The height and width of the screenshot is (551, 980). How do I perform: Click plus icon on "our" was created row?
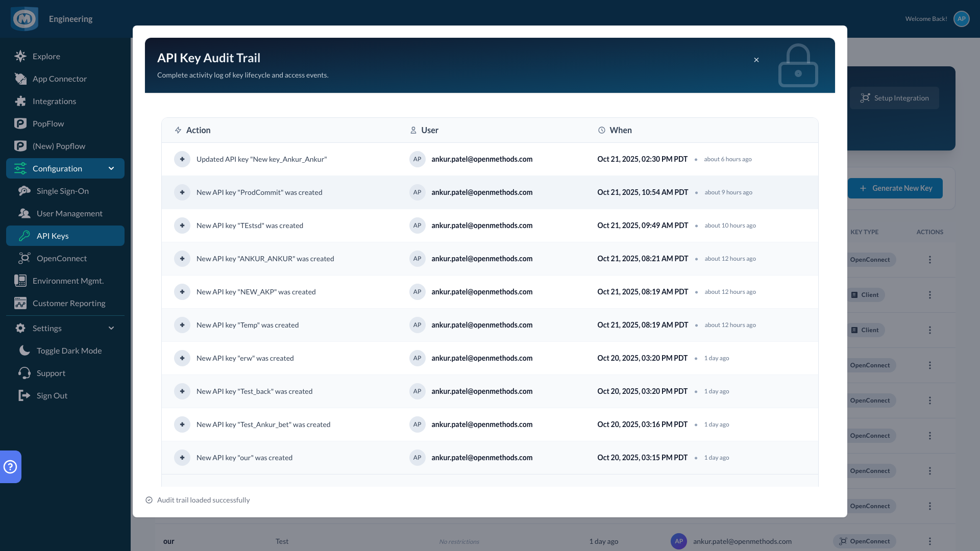click(x=182, y=458)
